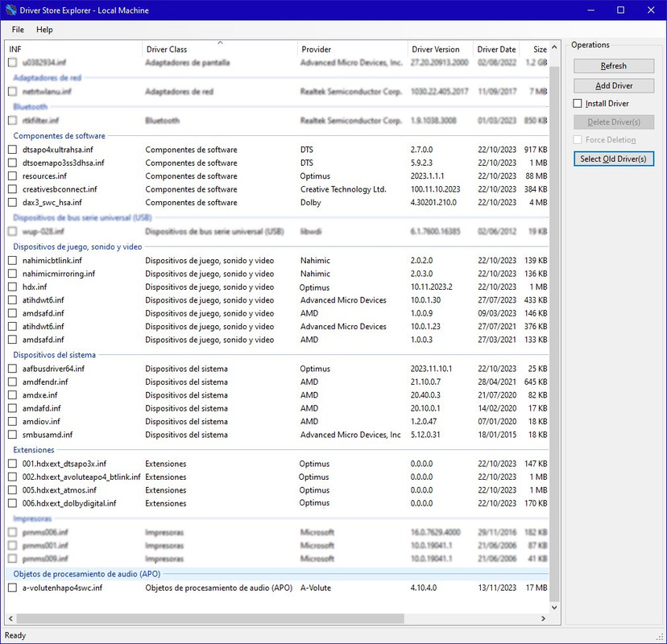667x644 pixels.
Task: Check the smbusamd.inf checkbox
Action: [12, 435]
